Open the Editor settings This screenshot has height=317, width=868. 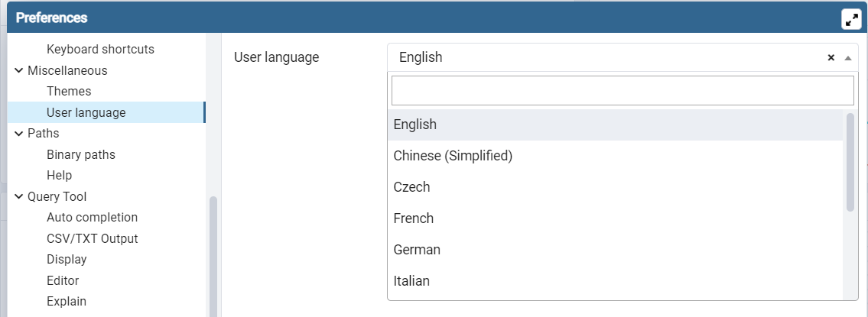tap(63, 280)
